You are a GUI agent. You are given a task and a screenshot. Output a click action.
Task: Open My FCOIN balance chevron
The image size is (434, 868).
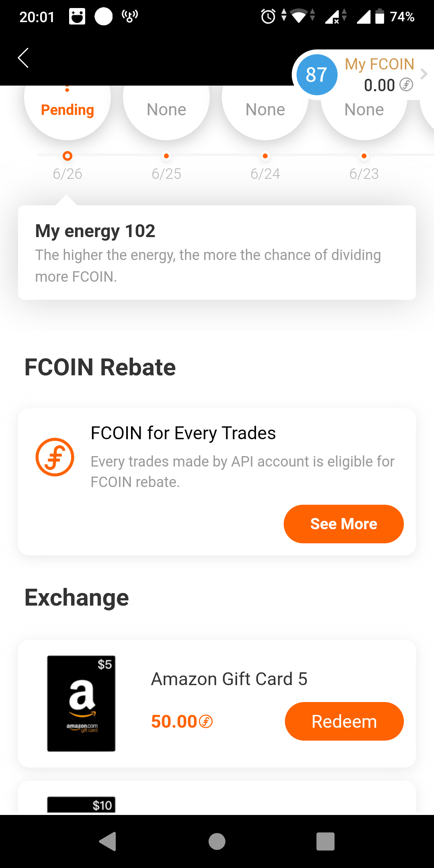pos(424,74)
